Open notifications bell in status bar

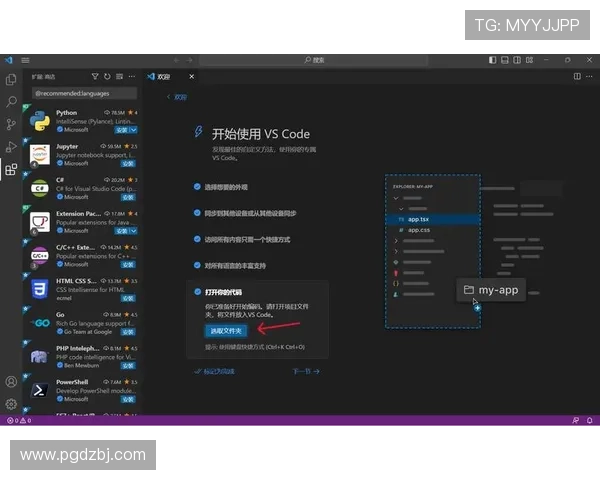(590, 420)
